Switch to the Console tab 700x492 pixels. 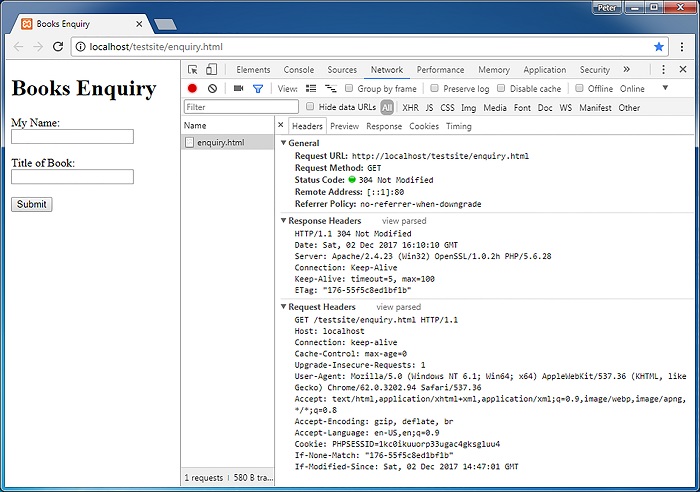tap(299, 70)
